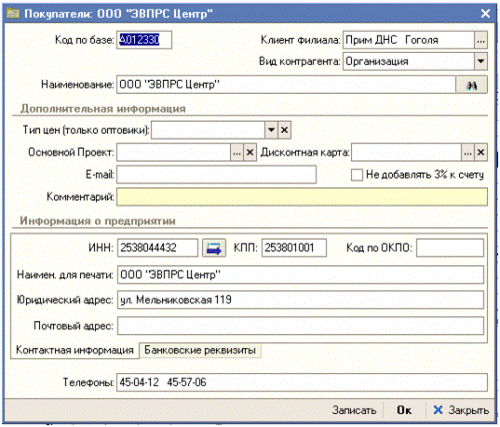This screenshot has width=500, height=427.
Task: Click the blue arrow icon next to ИНН
Action: (214, 248)
